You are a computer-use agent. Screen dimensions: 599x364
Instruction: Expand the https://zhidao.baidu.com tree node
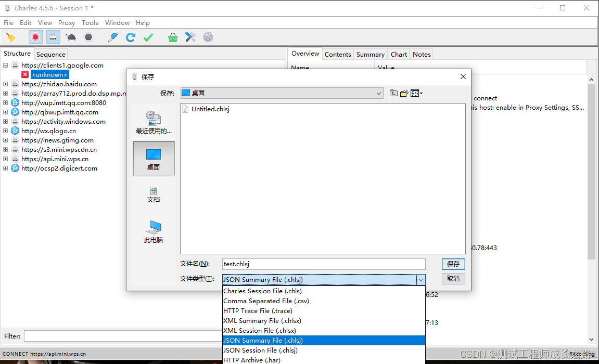[5, 84]
